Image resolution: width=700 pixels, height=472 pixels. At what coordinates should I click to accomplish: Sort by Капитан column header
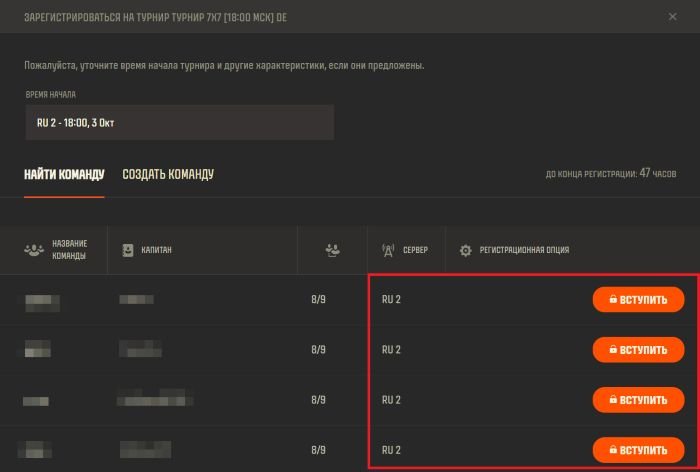(156, 250)
